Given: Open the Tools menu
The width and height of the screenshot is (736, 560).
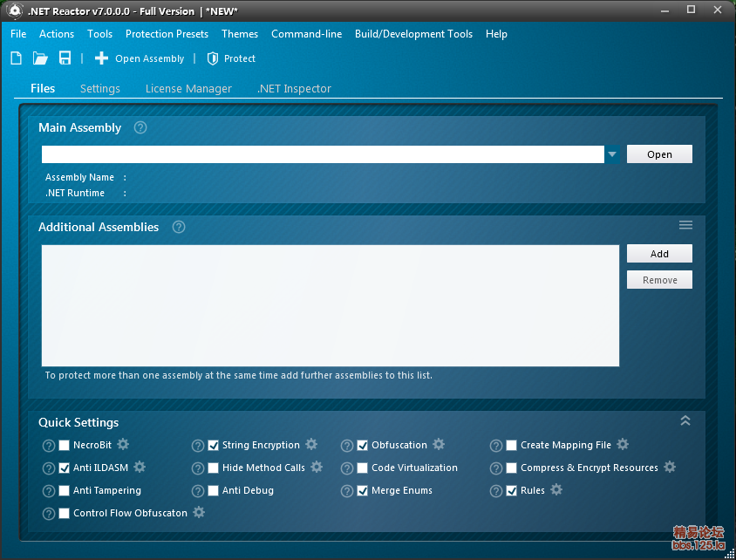Looking at the screenshot, I should [99, 34].
